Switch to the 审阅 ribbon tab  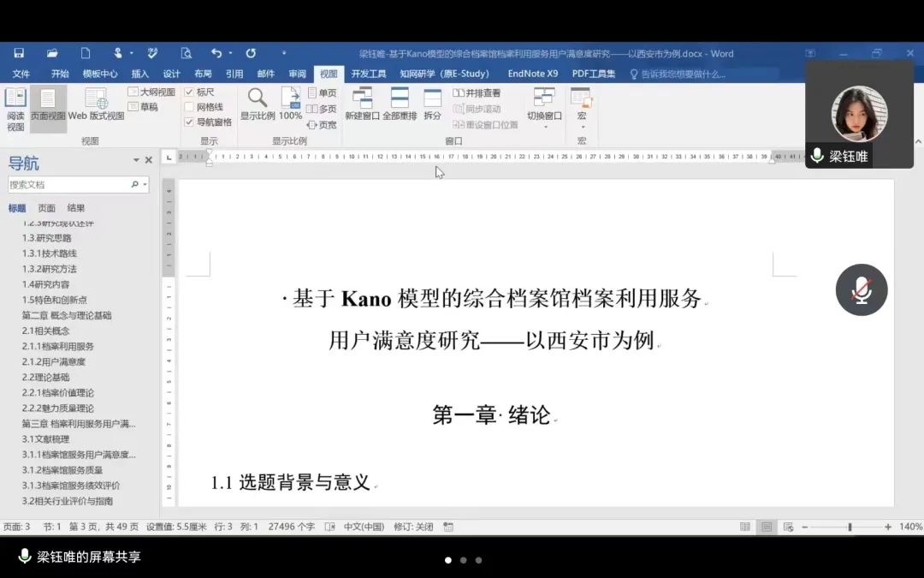point(297,74)
